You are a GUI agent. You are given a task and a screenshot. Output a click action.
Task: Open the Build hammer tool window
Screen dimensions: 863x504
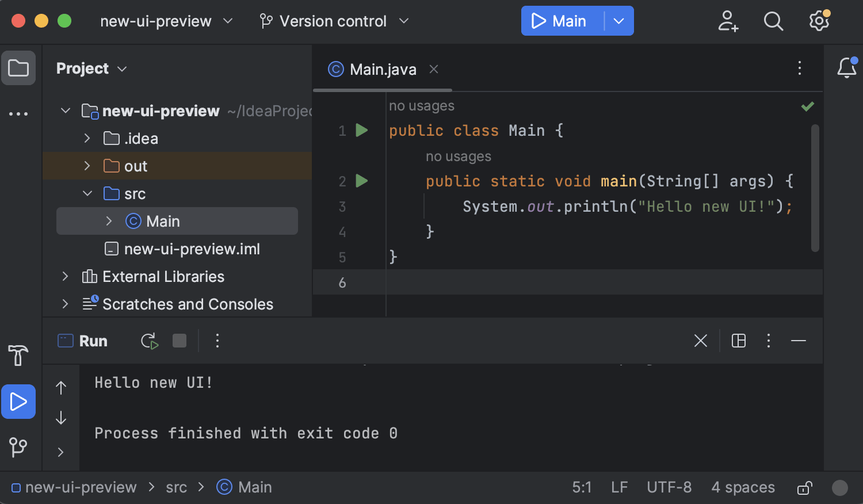point(18,355)
